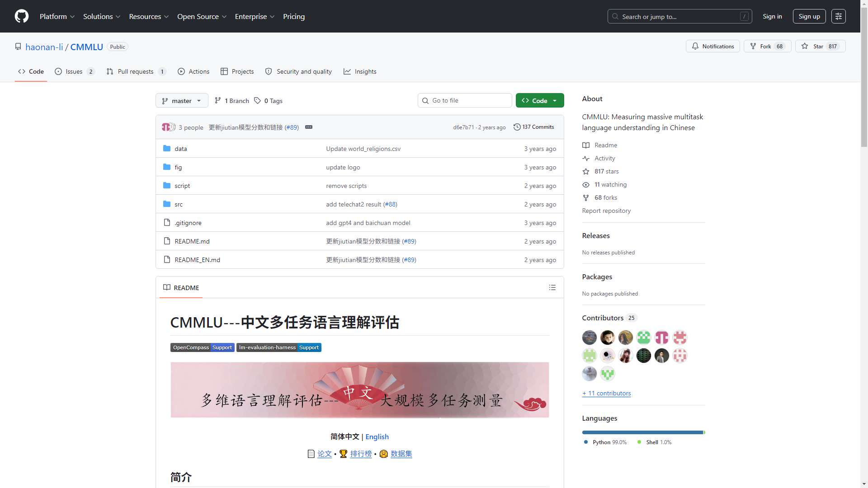The image size is (868, 488).
Task: Fork the CMMLU repository
Action: (x=767, y=47)
